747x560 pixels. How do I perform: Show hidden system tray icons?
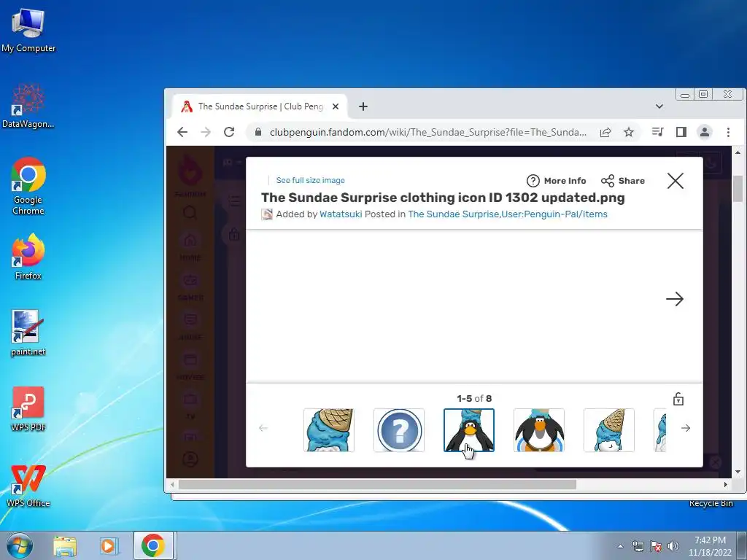(x=620, y=546)
